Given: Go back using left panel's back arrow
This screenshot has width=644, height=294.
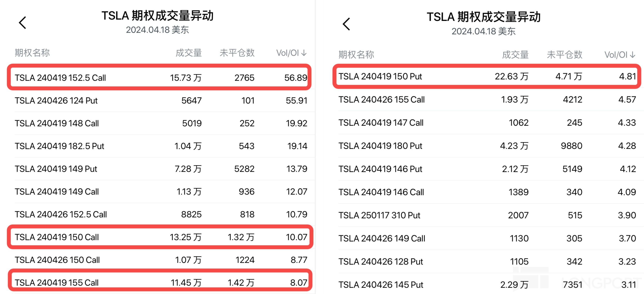Looking at the screenshot, I should [x=22, y=23].
